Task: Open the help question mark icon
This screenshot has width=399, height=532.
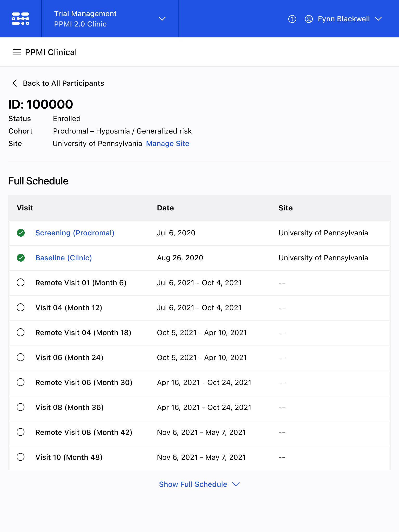Action: point(292,19)
